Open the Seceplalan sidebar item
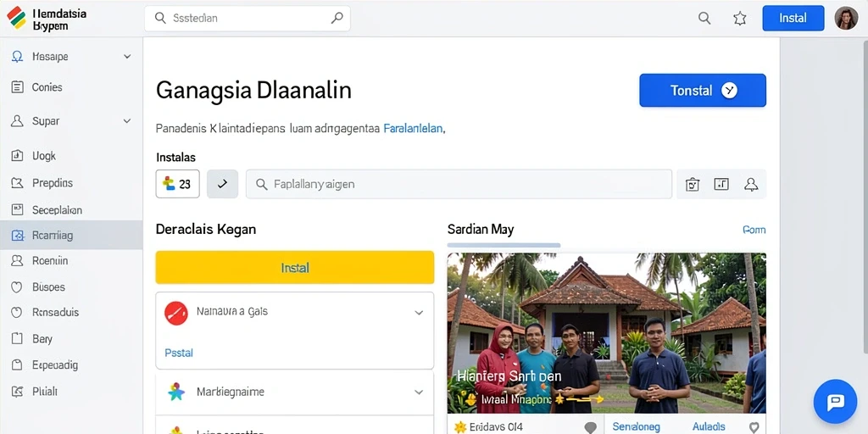 [x=71, y=210]
